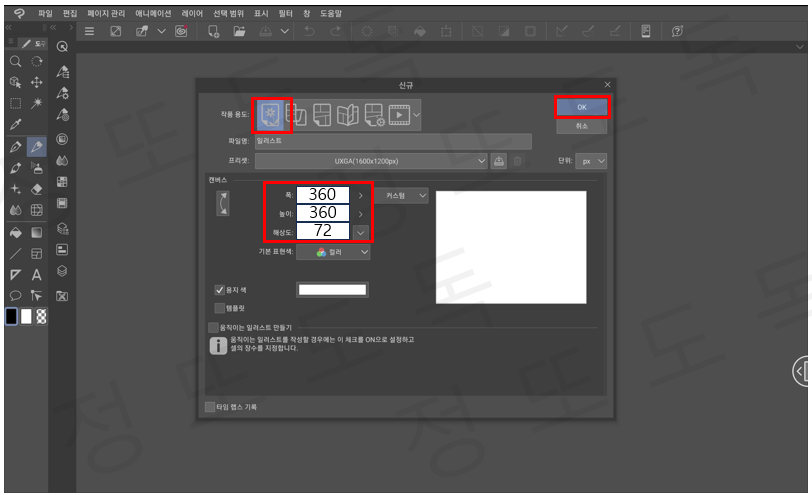Click the Undo arrow in the command bar
Viewport: 812px width, 495px height.
(x=309, y=31)
